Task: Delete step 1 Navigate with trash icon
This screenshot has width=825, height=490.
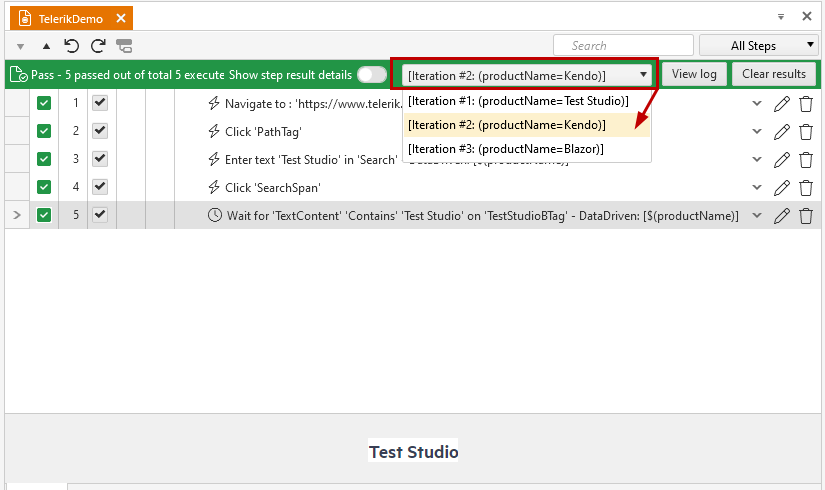Action: click(x=806, y=104)
